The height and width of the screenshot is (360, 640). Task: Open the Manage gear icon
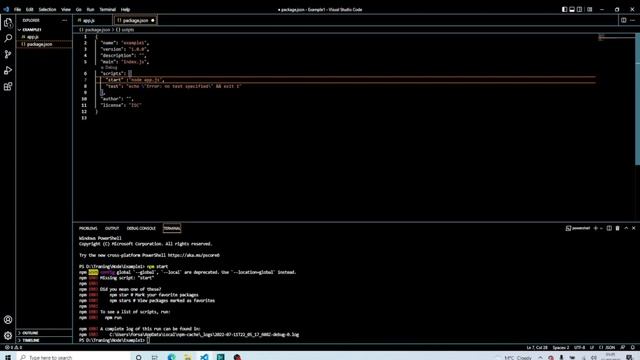pos(8,336)
